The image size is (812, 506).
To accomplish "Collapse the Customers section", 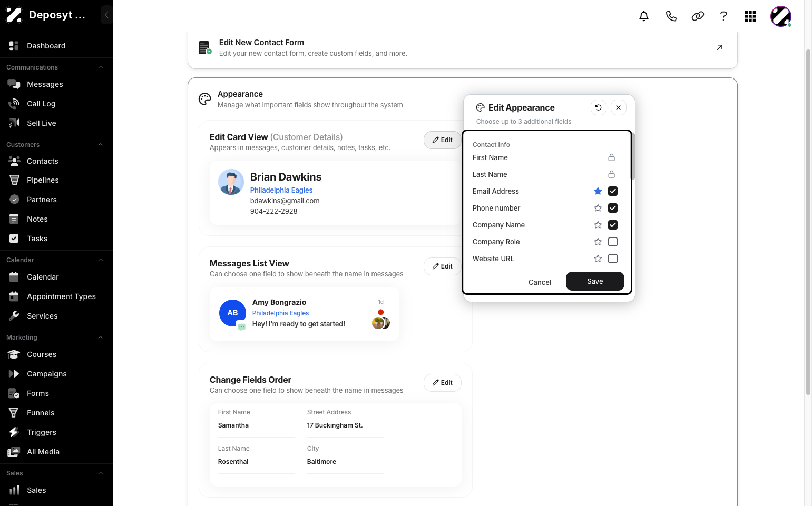I will 100,145.
